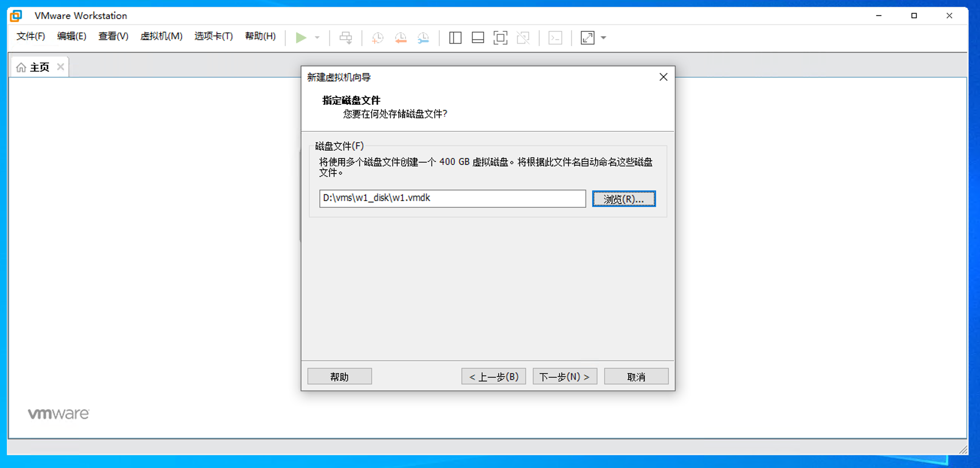Power on the virtual machine
Screen dimensions: 980x468
pos(301,38)
